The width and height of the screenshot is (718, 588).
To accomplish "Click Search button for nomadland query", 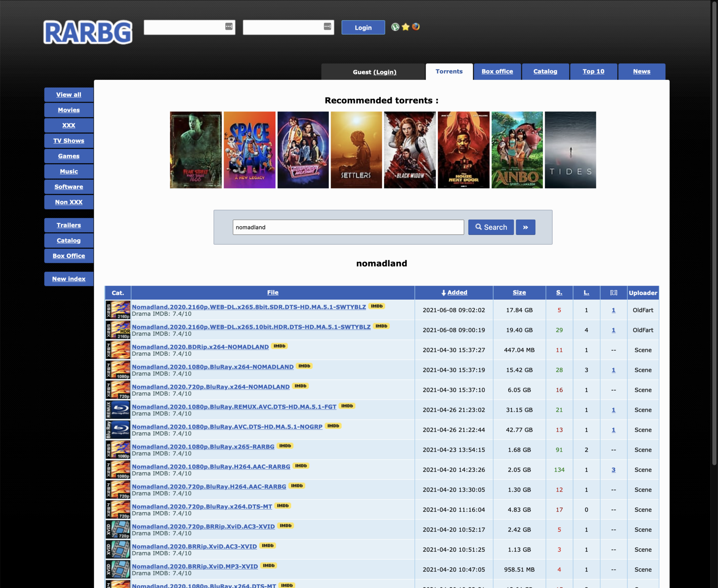I will click(x=490, y=227).
